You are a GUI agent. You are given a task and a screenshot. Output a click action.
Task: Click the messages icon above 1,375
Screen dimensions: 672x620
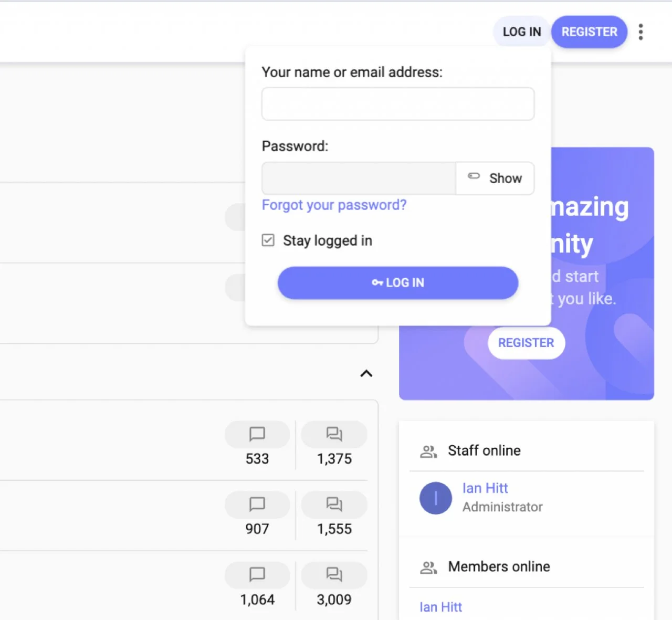(x=334, y=434)
